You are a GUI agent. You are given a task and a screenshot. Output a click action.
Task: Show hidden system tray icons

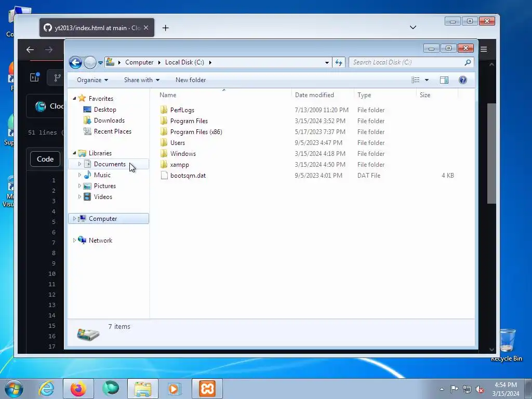pos(442,389)
